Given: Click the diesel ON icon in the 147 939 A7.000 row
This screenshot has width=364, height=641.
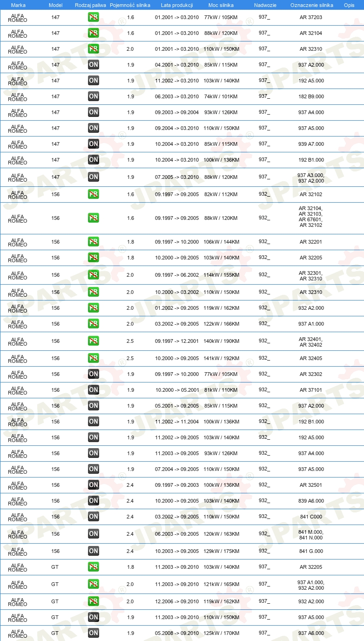Looking at the screenshot, I should tap(94, 144).
